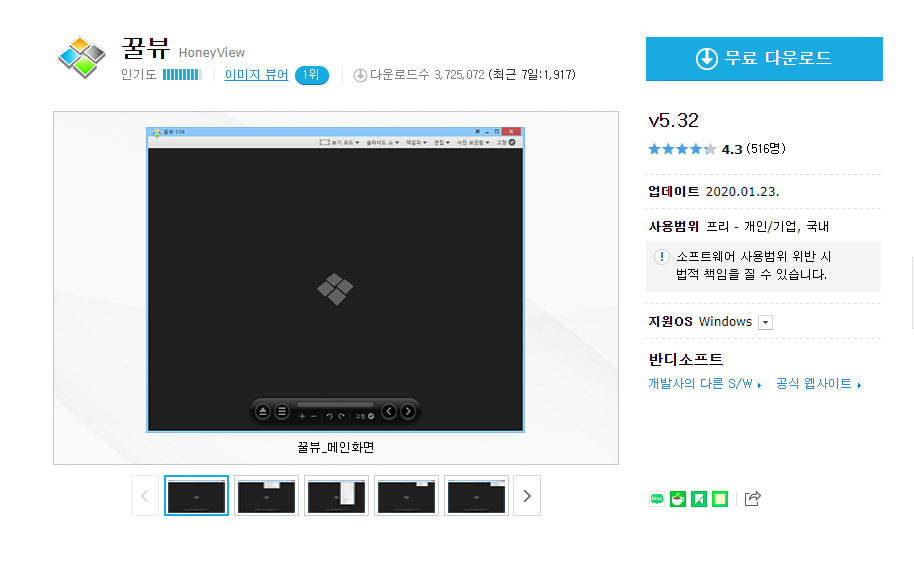Share to Naver Blog icon
The width and height of the screenshot is (914, 567).
click(x=657, y=499)
